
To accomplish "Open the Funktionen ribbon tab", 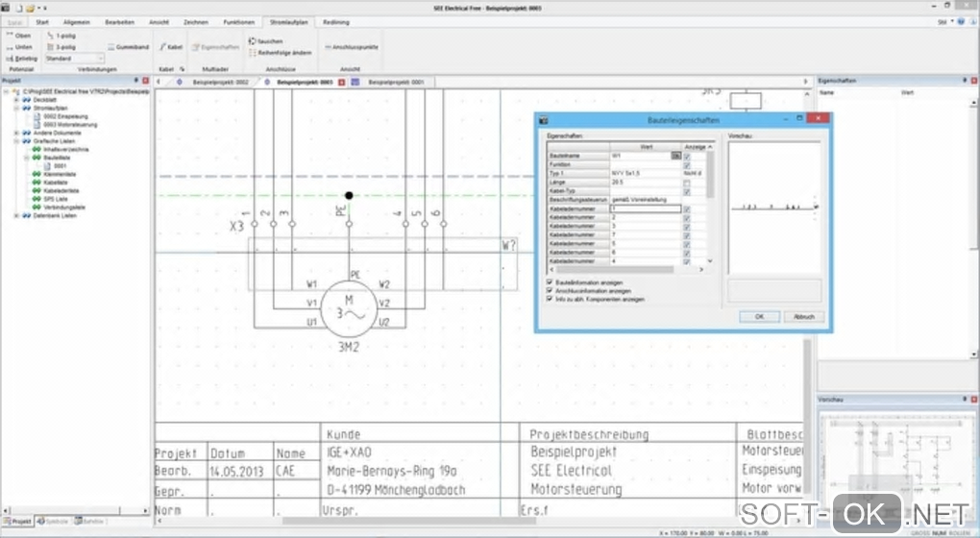I will [238, 22].
